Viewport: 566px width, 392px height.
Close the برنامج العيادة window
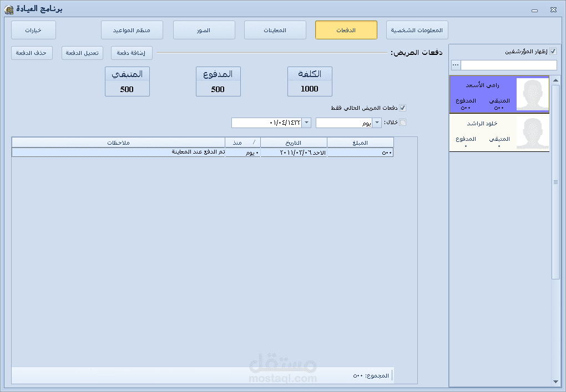coord(553,10)
